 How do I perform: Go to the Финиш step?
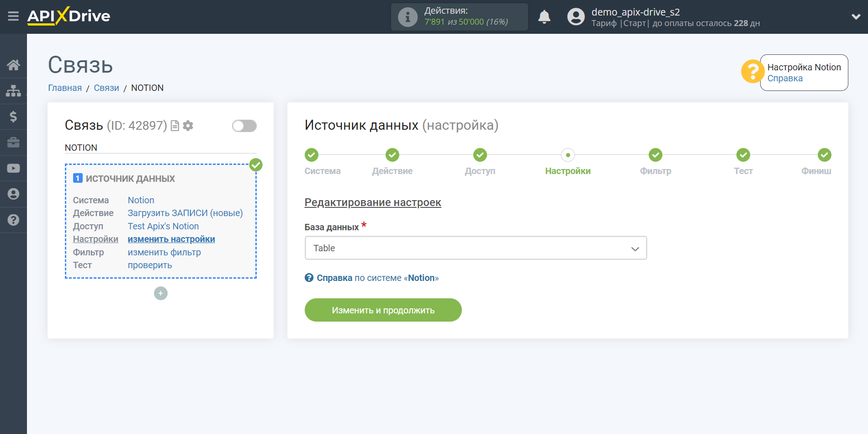click(x=825, y=155)
